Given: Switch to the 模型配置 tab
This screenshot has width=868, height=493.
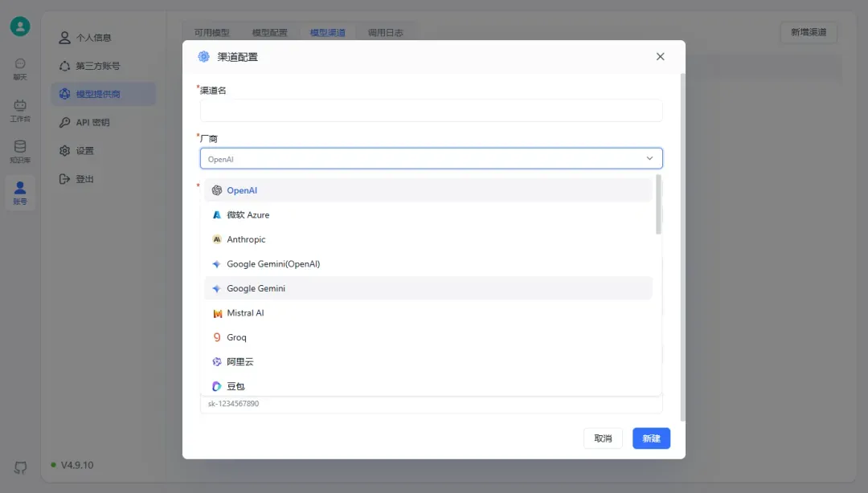Looking at the screenshot, I should [x=269, y=33].
